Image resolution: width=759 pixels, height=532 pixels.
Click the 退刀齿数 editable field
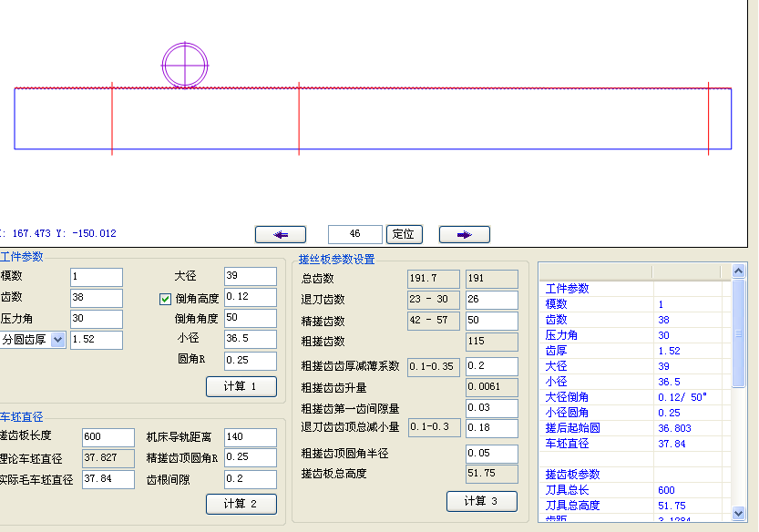click(491, 300)
